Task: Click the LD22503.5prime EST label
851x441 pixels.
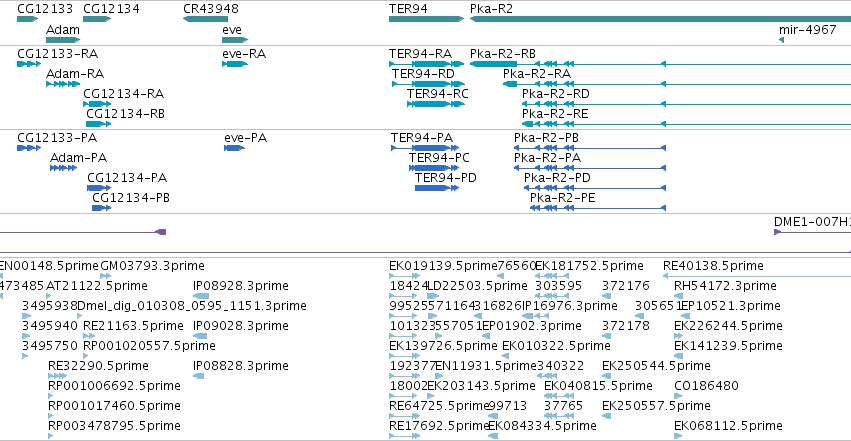Action: click(x=478, y=286)
